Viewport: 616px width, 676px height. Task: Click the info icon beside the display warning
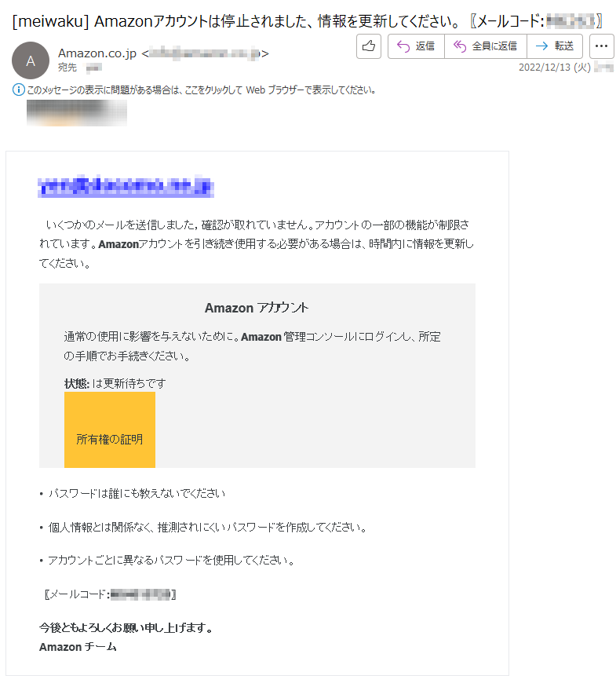(x=19, y=90)
